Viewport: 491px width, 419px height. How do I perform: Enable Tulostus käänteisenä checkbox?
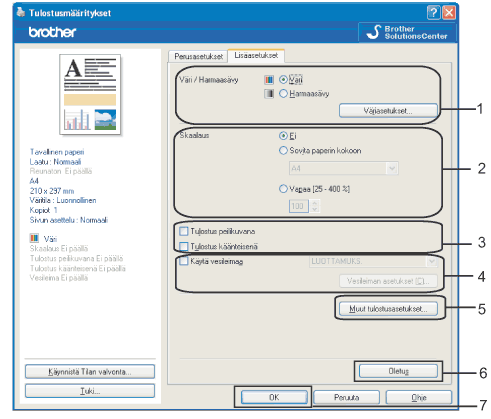tap(184, 246)
